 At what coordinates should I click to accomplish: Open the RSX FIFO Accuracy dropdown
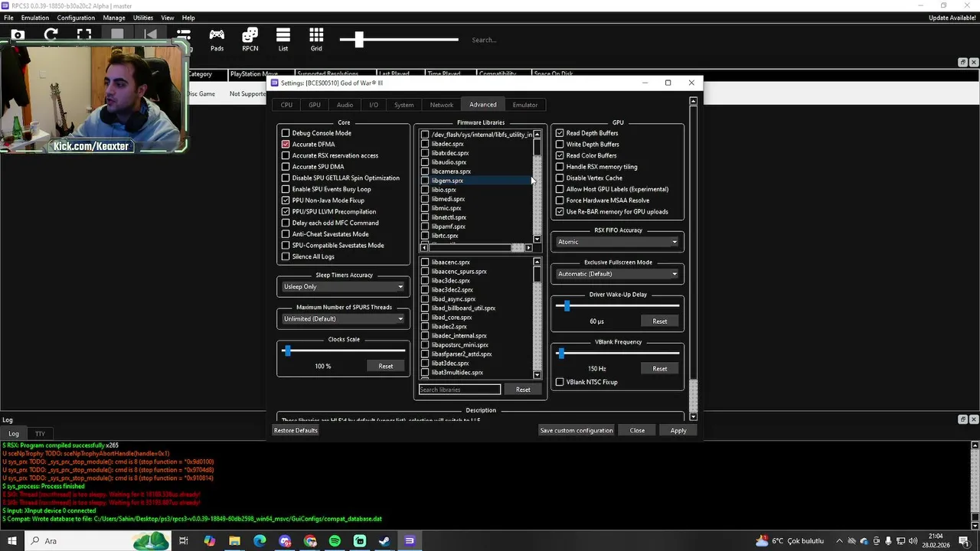pyautogui.click(x=617, y=242)
